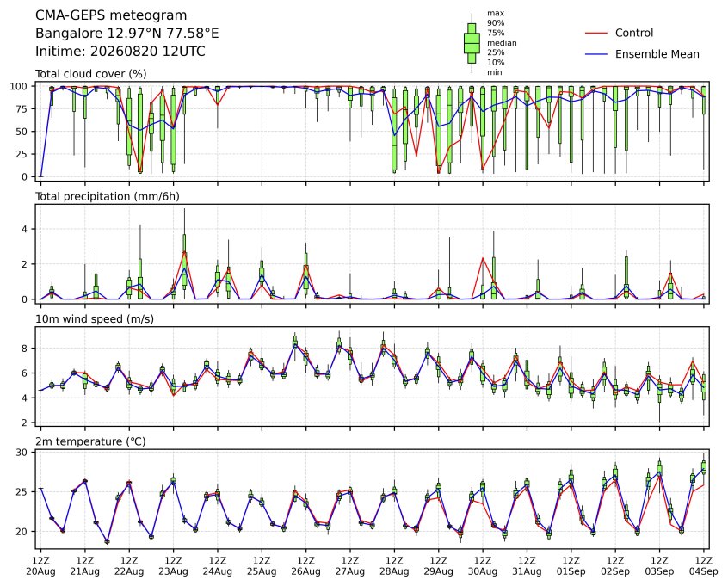Click the 2m temperature panel title
Image resolution: width=728 pixels, height=586 pixels.
coord(90,441)
